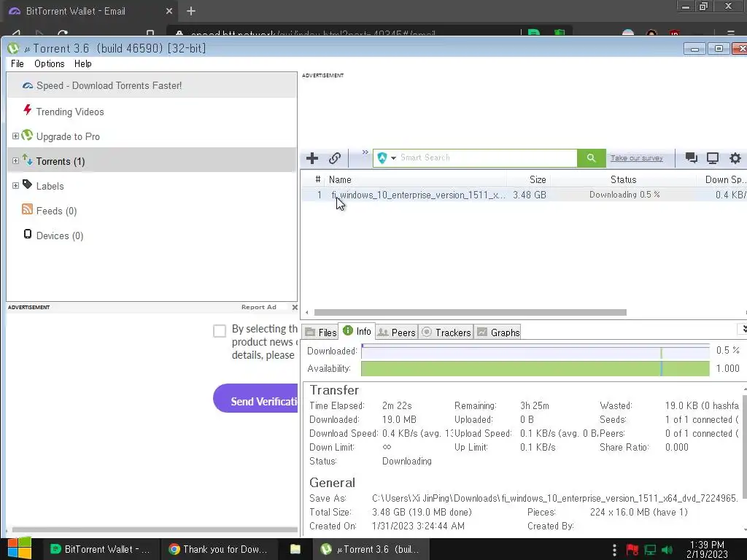Click the green search magnifier button
This screenshot has height=560, width=747.
tap(591, 158)
